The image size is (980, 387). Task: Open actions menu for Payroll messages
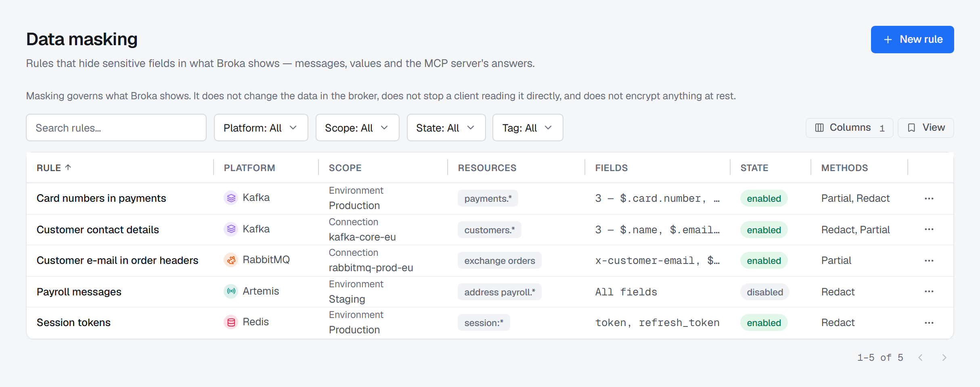(929, 292)
